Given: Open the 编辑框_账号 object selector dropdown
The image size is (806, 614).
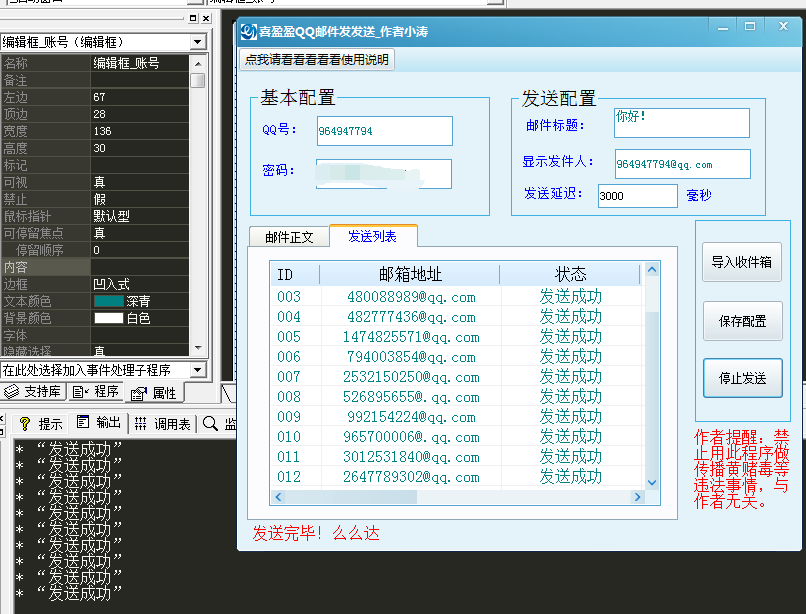Looking at the screenshot, I should (x=196, y=42).
